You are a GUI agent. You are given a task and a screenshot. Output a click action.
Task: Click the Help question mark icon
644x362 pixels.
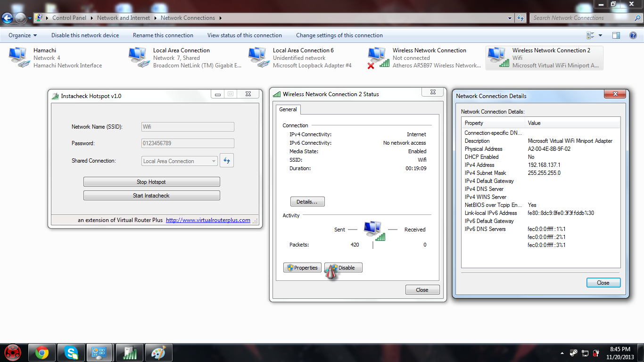(633, 35)
